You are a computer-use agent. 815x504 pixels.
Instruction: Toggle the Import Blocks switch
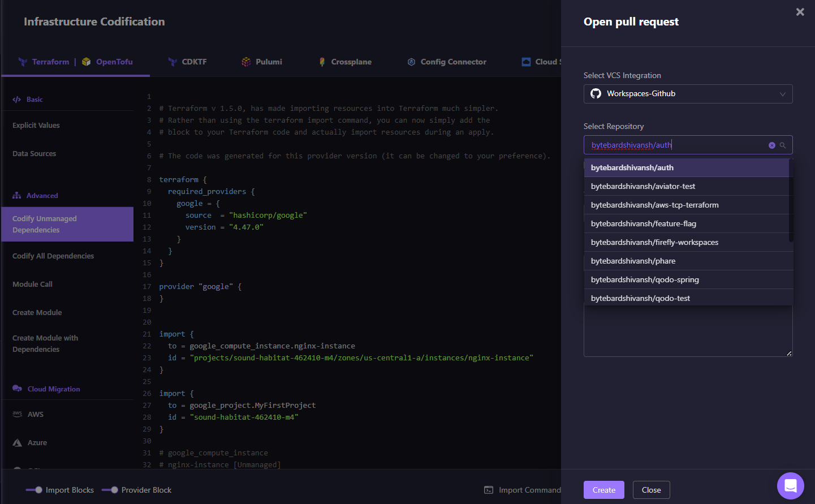34,490
